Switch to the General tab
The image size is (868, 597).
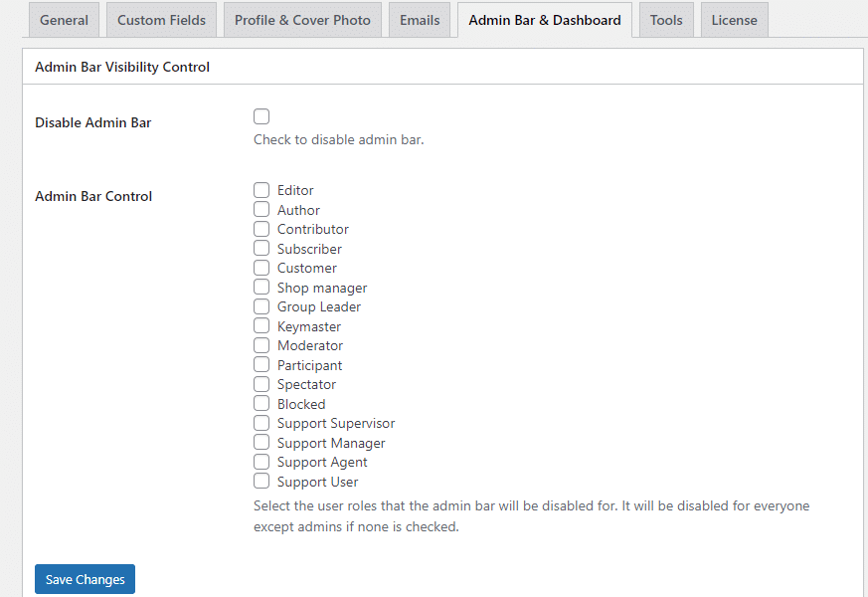64,19
